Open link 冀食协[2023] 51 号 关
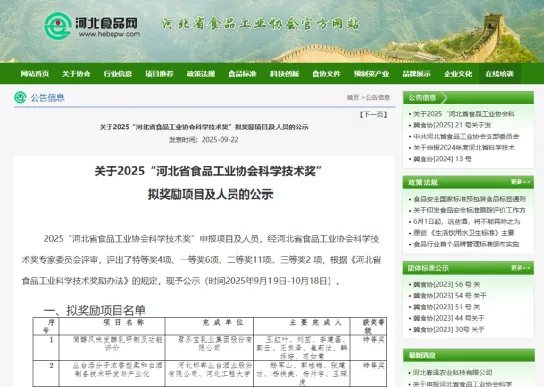The height and width of the screenshot is (387, 544). [447, 307]
